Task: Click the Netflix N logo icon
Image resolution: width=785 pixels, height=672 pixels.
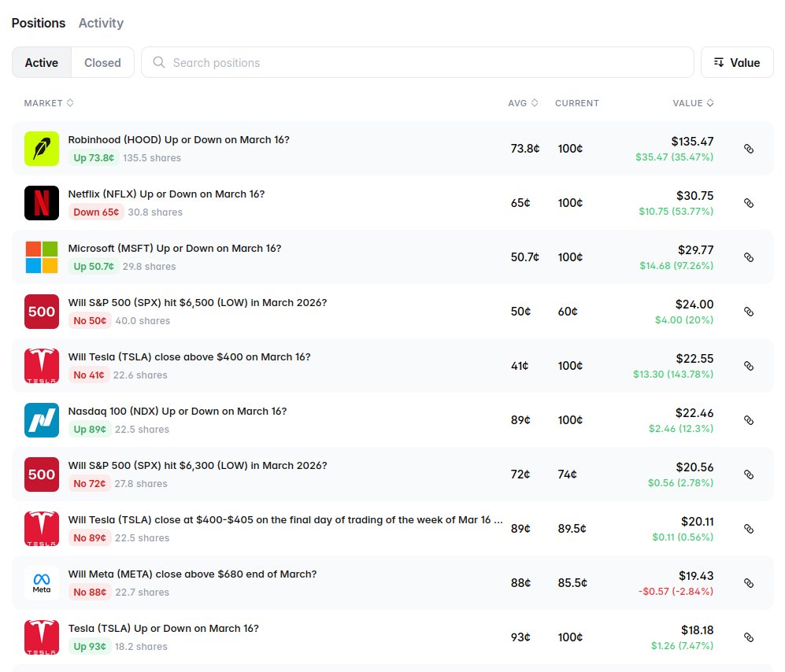Action: pos(42,203)
